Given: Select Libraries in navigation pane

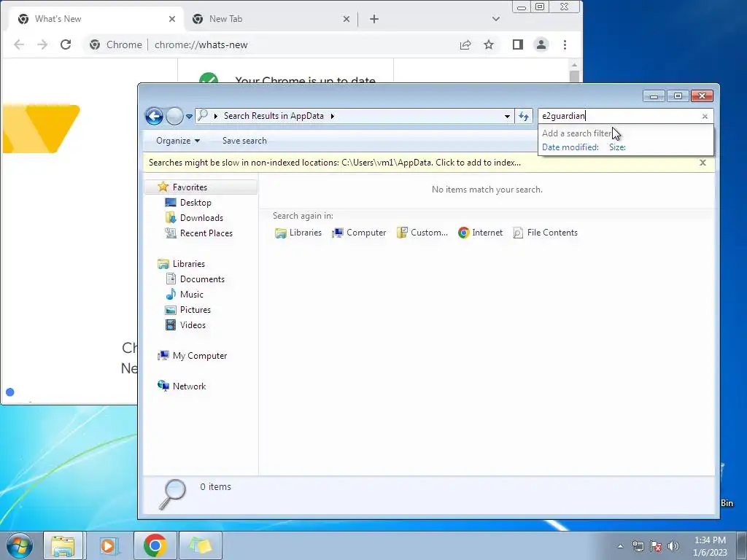Looking at the screenshot, I should [x=189, y=264].
